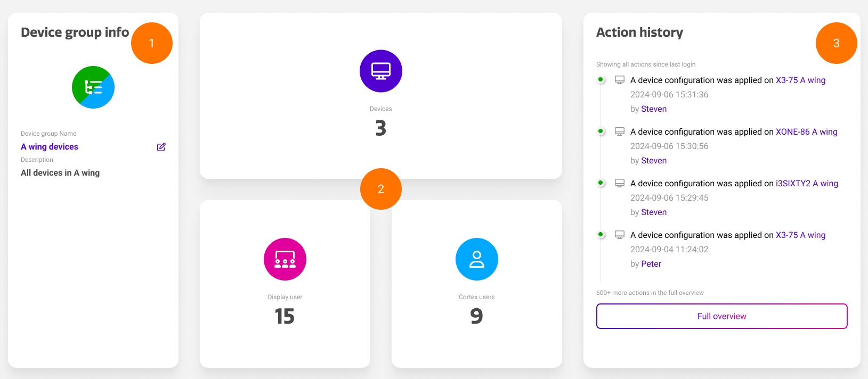Open the Full overview of actions
The height and width of the screenshot is (379, 868).
pos(721,316)
